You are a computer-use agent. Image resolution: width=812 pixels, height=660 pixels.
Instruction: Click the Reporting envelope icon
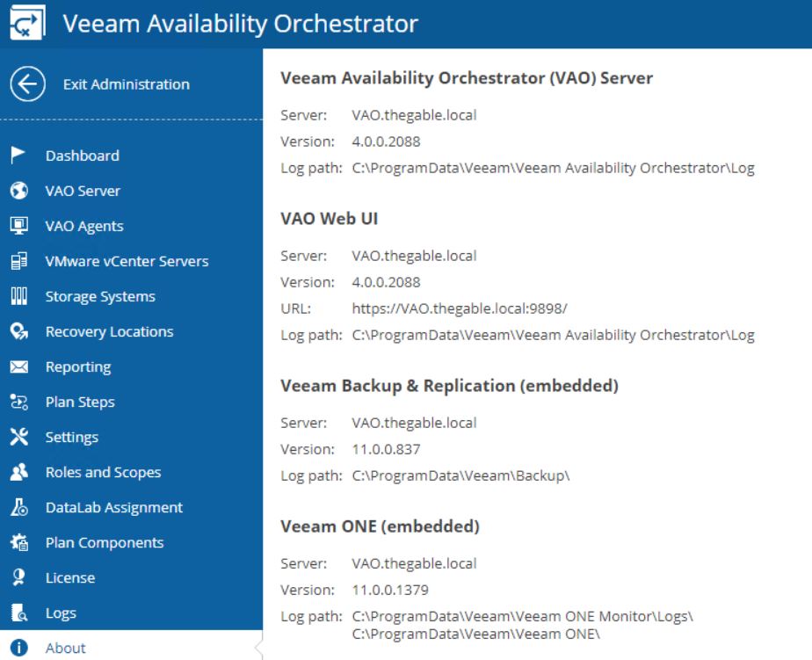19,366
